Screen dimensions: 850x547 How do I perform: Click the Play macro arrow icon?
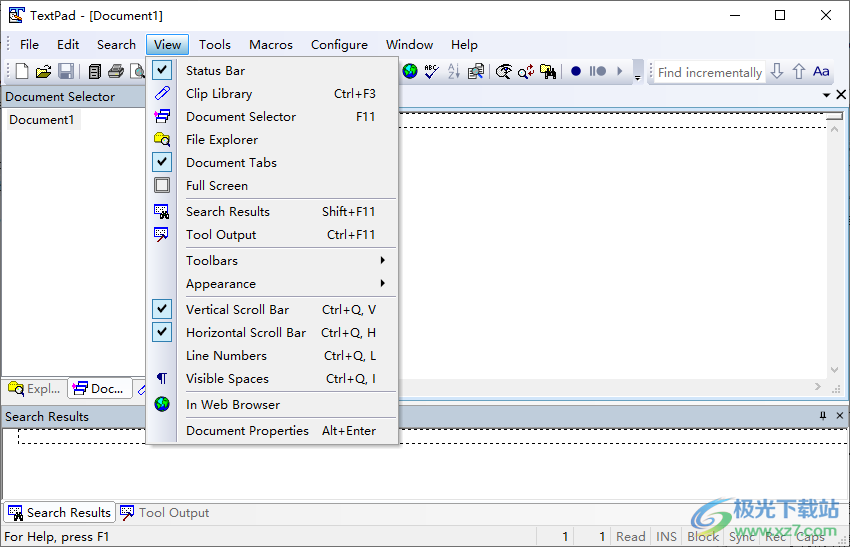click(x=619, y=71)
